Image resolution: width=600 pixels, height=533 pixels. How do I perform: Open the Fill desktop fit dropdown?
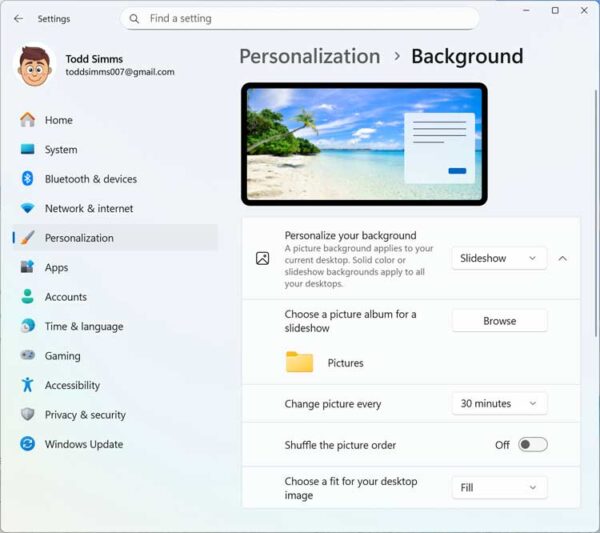(499, 487)
